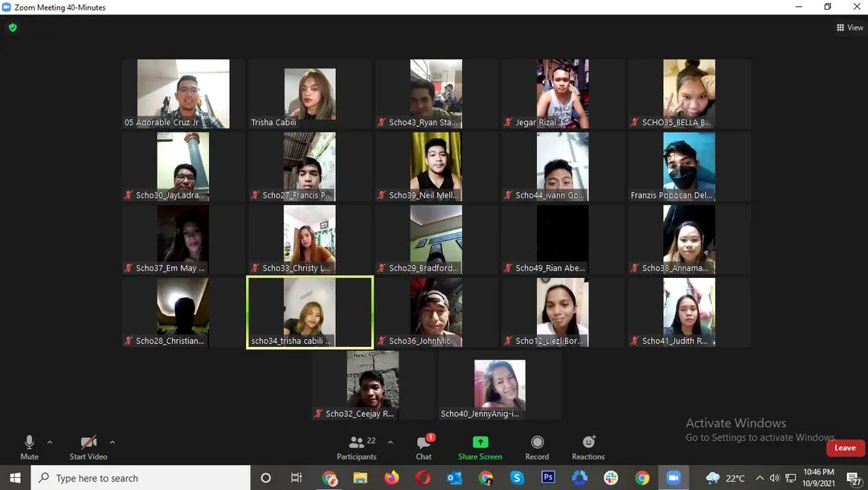Open Task View in the taskbar

(297, 478)
